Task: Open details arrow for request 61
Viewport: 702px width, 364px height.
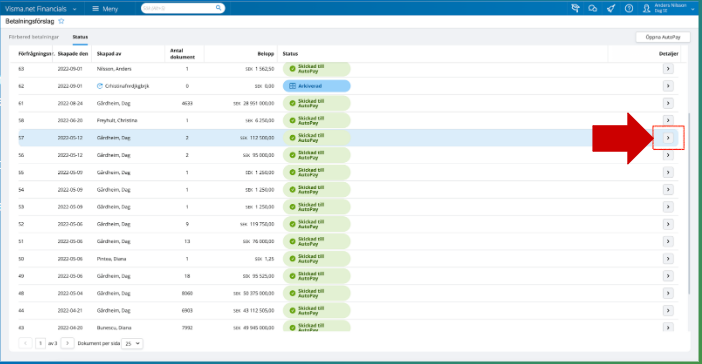Action: (668, 103)
